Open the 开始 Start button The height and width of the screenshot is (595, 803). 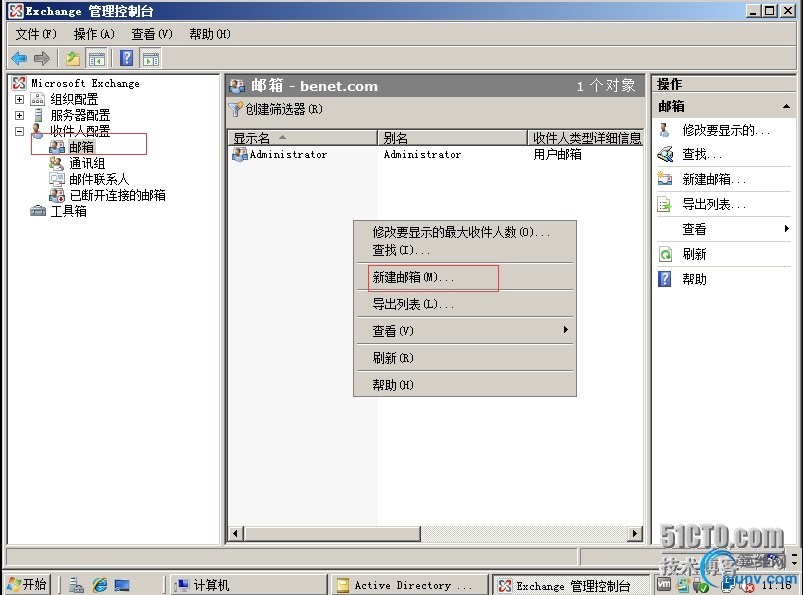(x=28, y=584)
